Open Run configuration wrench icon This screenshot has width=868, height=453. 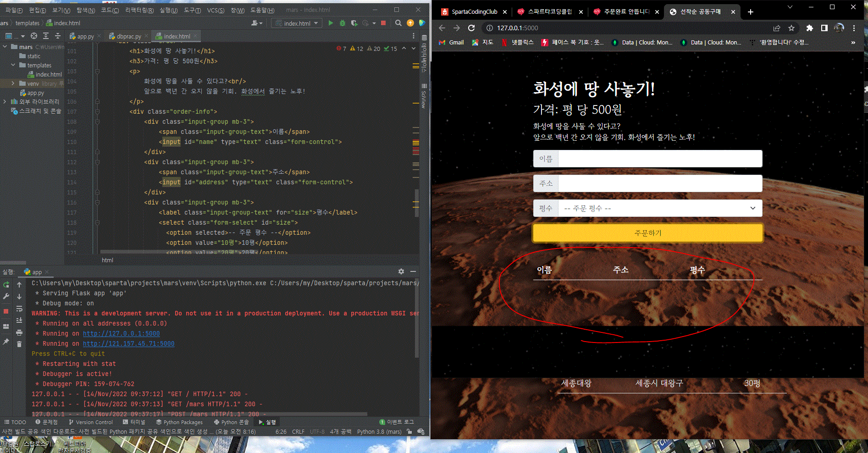point(6,297)
